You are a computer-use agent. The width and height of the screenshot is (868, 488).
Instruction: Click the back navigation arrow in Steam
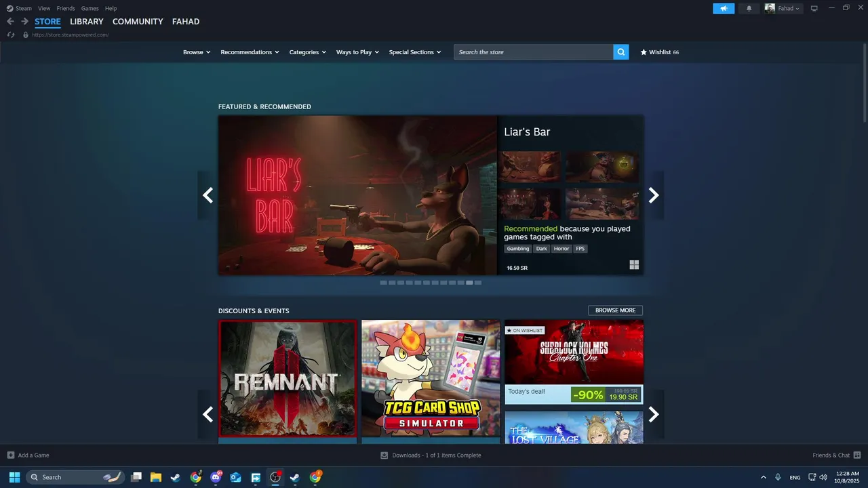pos(10,22)
